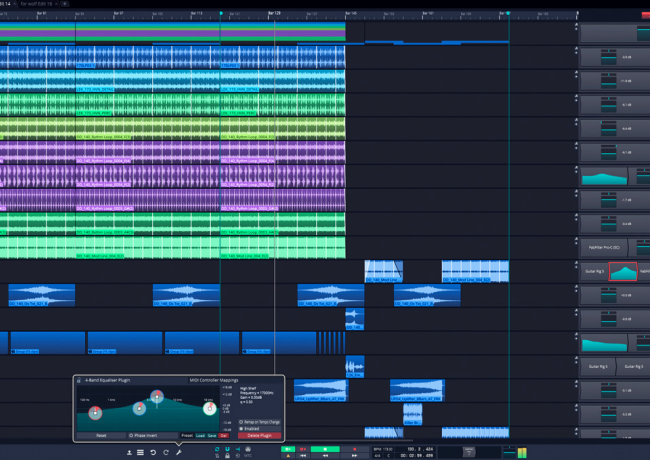Click the left teal loop marker on ruler
Screen dimensions: 650x460
tap(221, 13)
